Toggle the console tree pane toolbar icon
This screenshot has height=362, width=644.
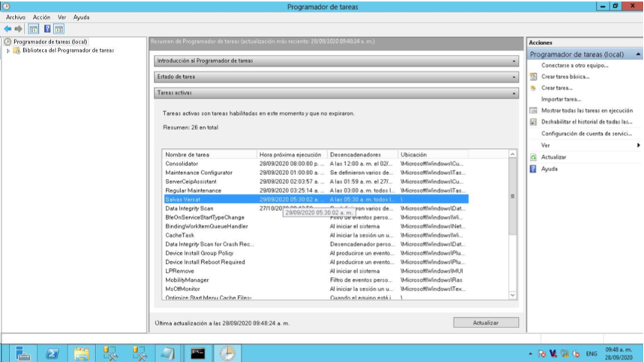33,29
